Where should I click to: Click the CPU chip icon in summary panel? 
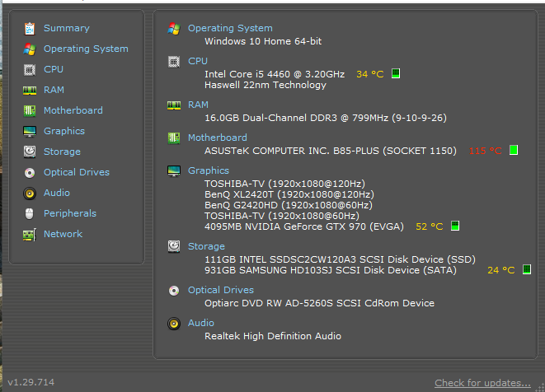[x=174, y=62]
